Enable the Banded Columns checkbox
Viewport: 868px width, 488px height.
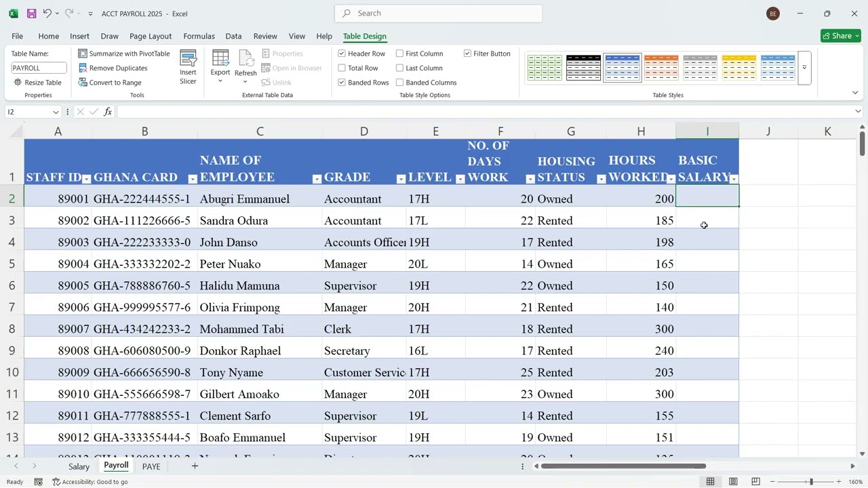(400, 83)
